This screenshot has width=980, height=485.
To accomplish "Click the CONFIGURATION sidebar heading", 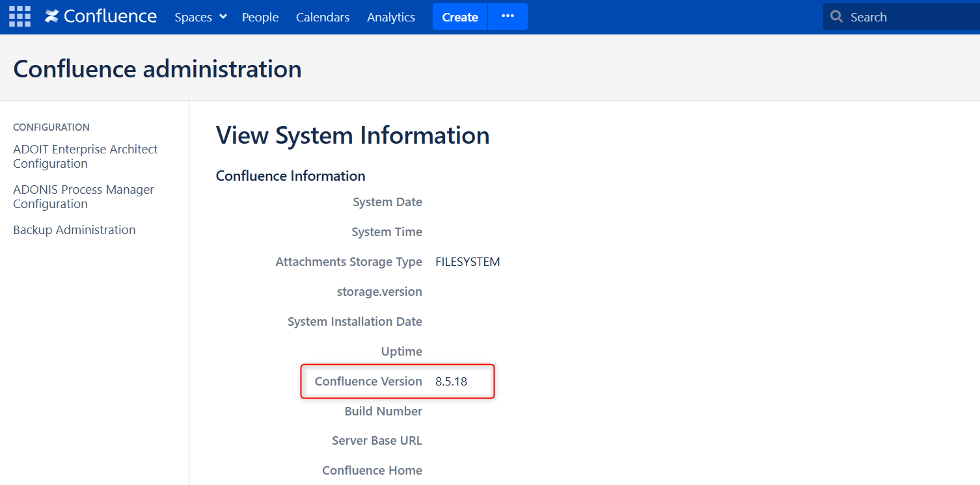I will click(51, 127).
